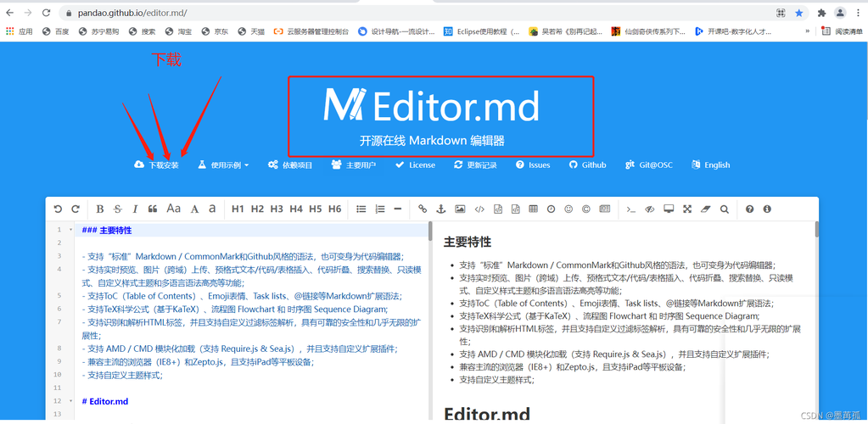
Task: Open search in the editor toolbar
Action: click(724, 209)
